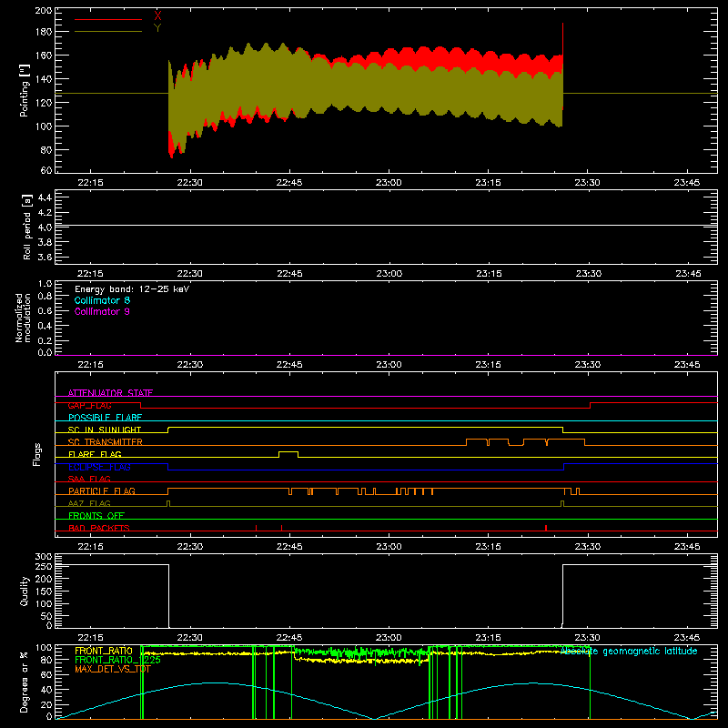Click the MAX_DET_VS_TOT legend entry
This screenshot has width=728, height=728.
(113, 669)
